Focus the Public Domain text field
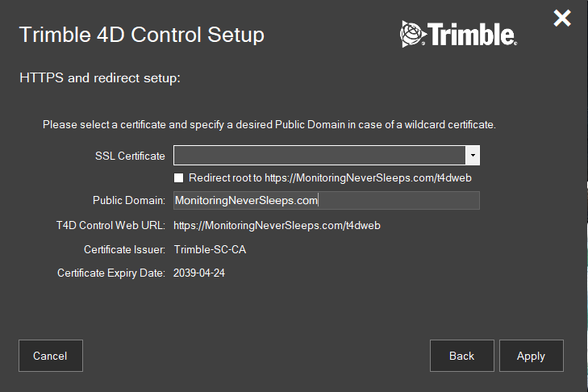588x392 pixels. tap(327, 200)
